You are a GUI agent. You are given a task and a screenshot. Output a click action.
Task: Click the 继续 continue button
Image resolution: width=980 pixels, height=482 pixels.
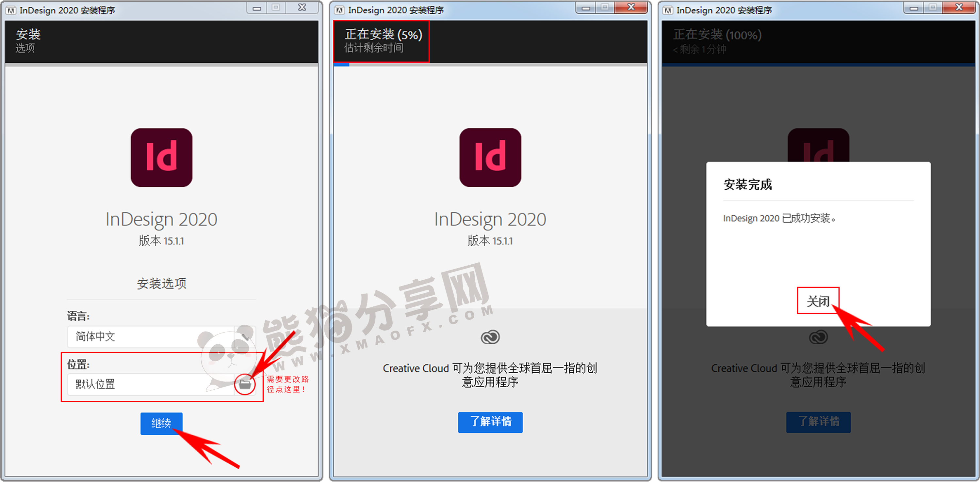(161, 424)
